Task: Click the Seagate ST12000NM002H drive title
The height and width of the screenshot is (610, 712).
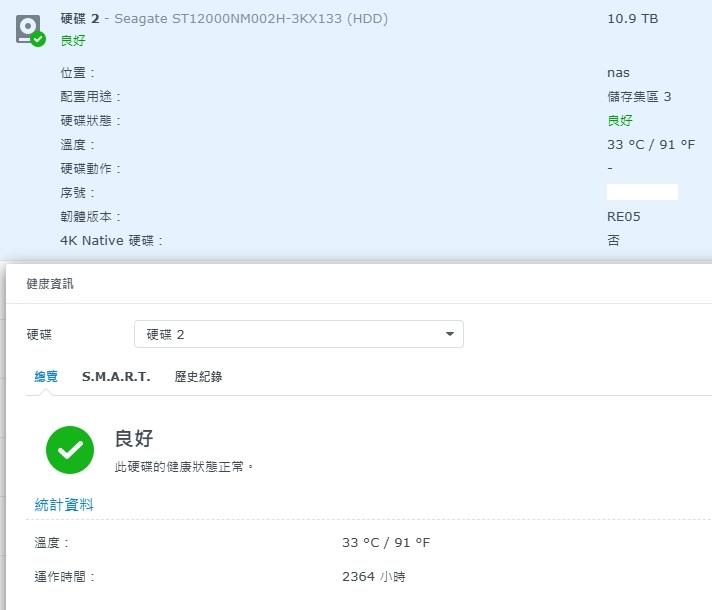Action: tap(224, 19)
